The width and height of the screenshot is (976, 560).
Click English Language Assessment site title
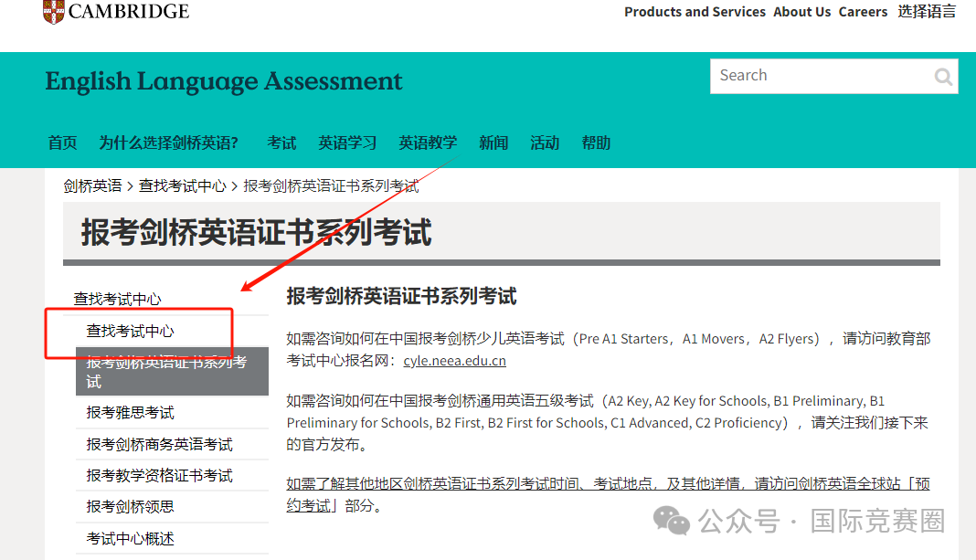coord(224,81)
